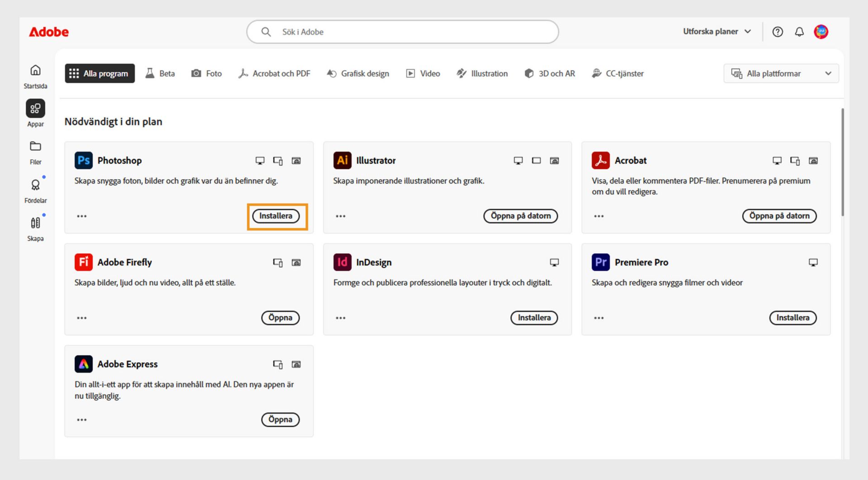The width and height of the screenshot is (868, 480).
Task: Click Illustrator's desktop platform icon
Action: 518,161
